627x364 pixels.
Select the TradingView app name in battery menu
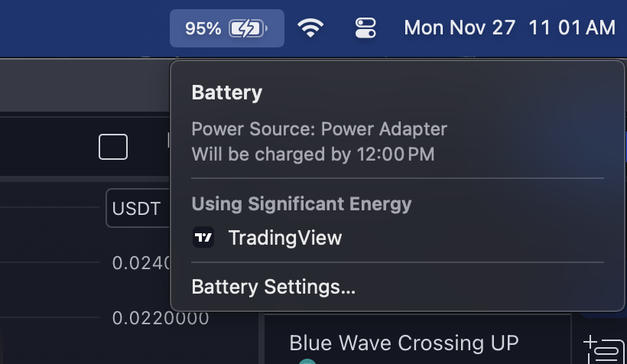pos(284,238)
